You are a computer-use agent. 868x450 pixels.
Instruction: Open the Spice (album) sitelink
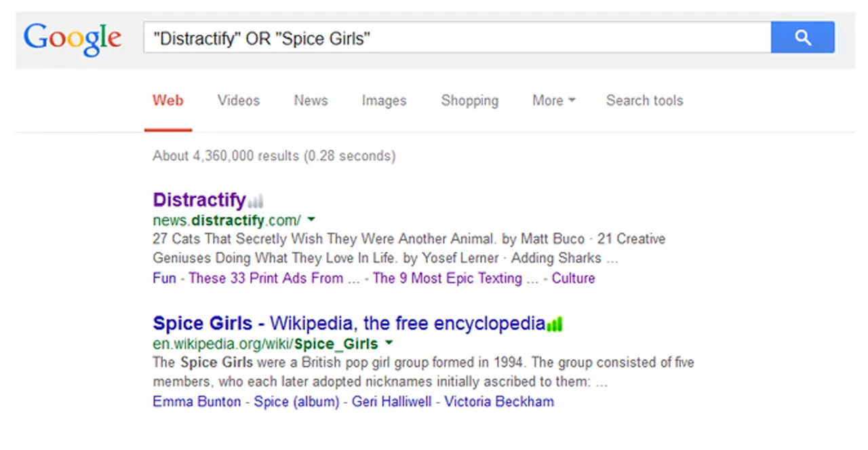pyautogui.click(x=296, y=402)
